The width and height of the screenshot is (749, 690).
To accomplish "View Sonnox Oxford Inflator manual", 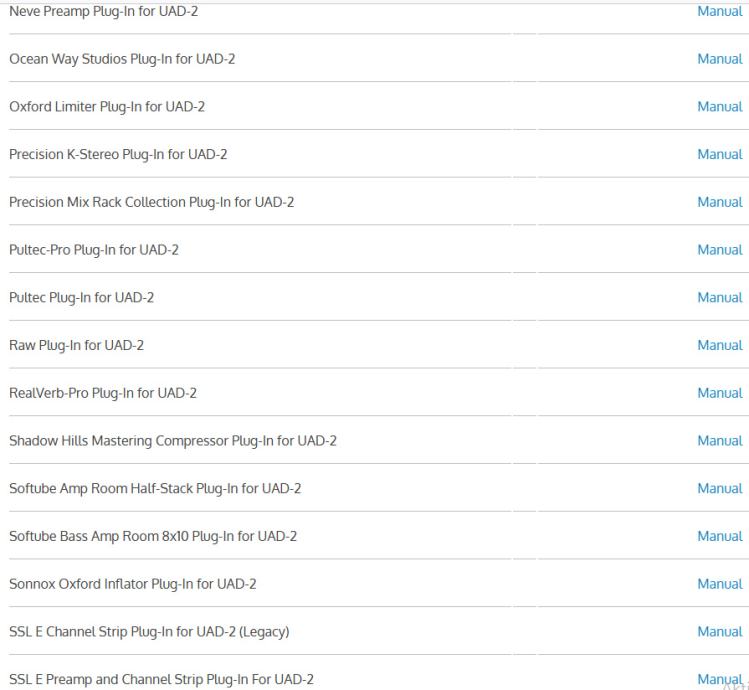I will tap(720, 584).
